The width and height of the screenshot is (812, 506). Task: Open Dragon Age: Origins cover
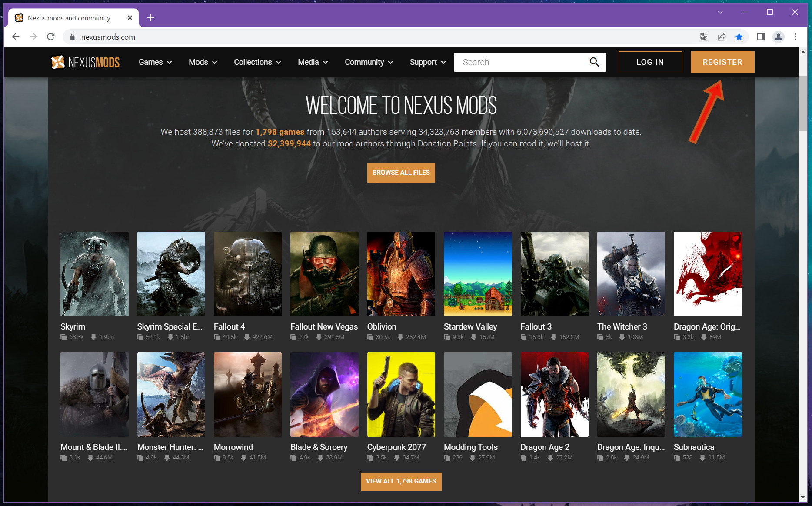pos(708,274)
